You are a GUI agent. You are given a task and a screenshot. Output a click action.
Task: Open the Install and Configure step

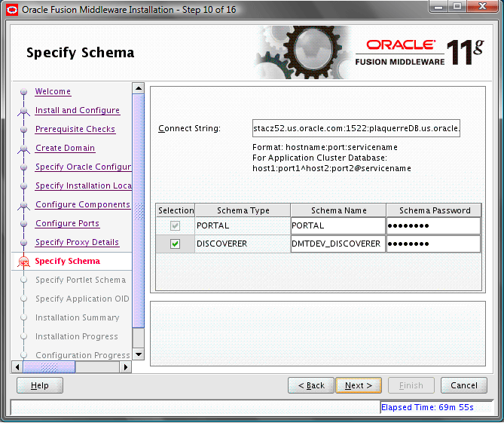point(78,110)
